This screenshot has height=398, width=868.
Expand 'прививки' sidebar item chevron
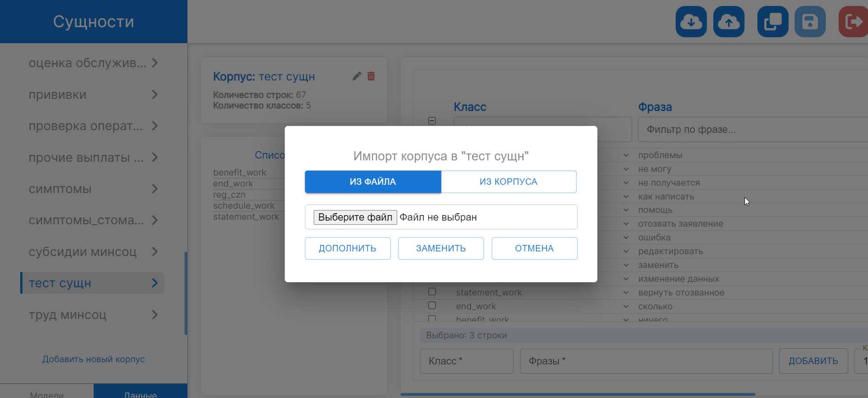tap(155, 95)
